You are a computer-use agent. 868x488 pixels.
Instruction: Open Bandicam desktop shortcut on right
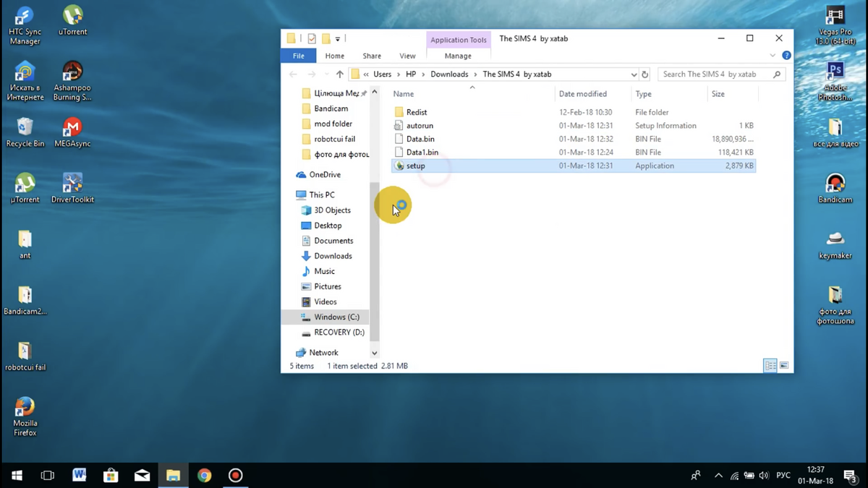[x=835, y=189]
